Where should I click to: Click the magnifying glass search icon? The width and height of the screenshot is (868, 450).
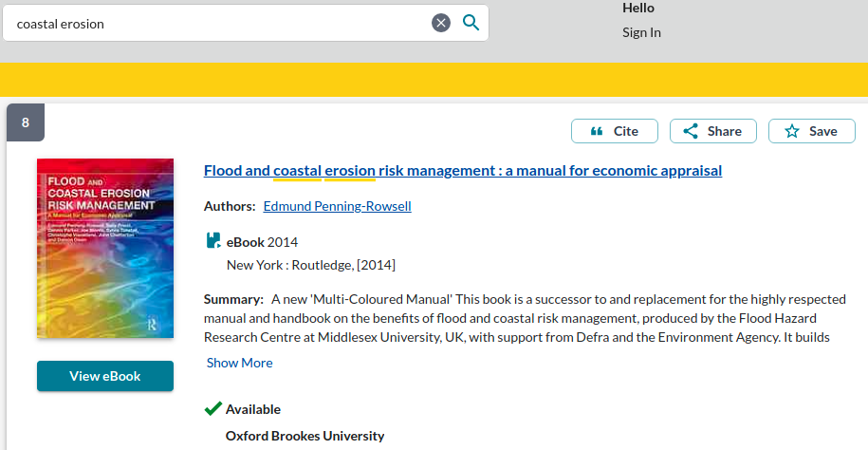(471, 23)
